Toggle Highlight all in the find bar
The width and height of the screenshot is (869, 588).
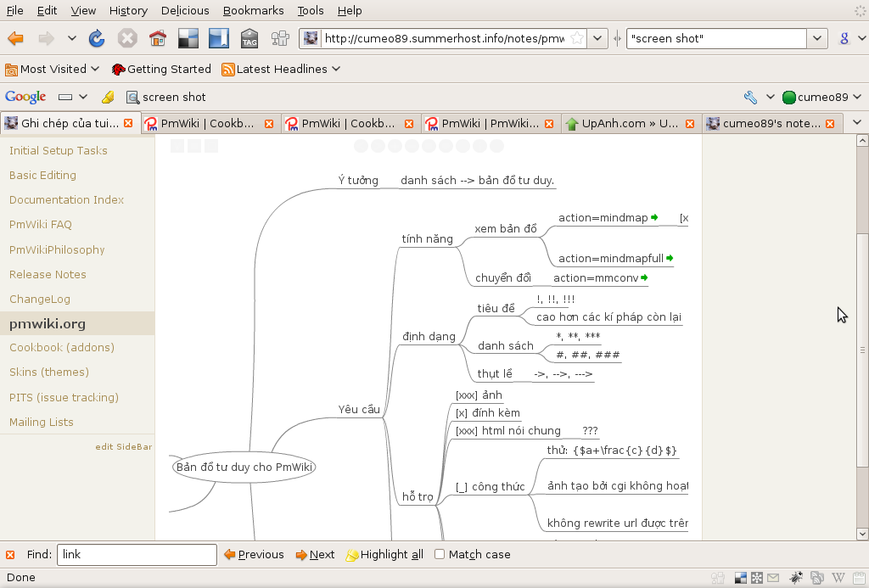pos(384,555)
